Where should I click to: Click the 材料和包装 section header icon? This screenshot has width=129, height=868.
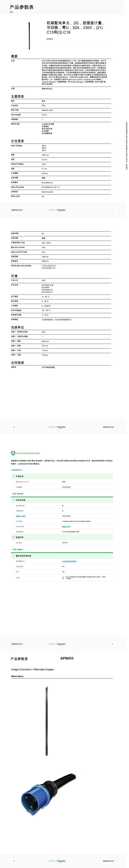[14, 500]
